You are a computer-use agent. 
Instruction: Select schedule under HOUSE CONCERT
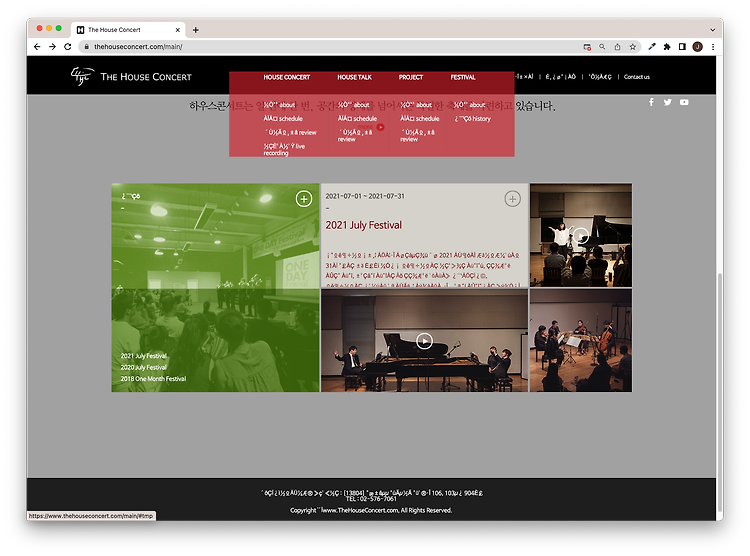pos(283,119)
